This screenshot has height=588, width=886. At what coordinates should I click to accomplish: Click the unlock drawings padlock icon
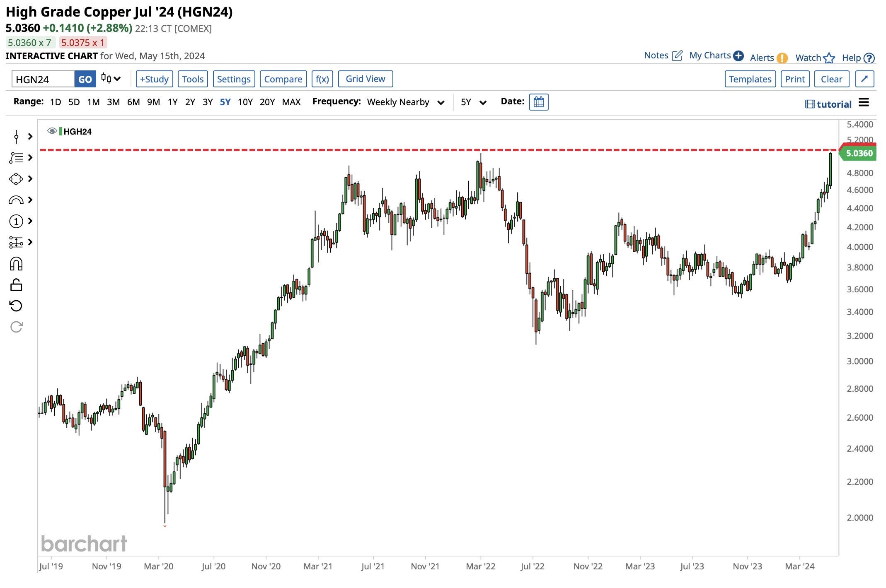(16, 285)
